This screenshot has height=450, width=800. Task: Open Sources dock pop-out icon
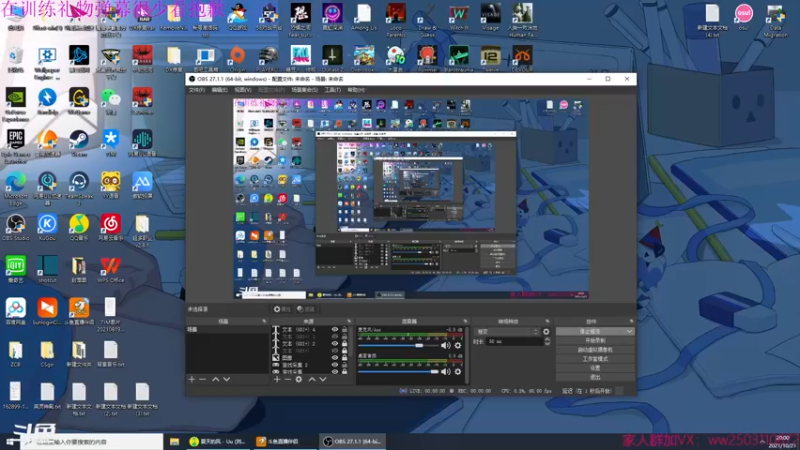point(349,321)
